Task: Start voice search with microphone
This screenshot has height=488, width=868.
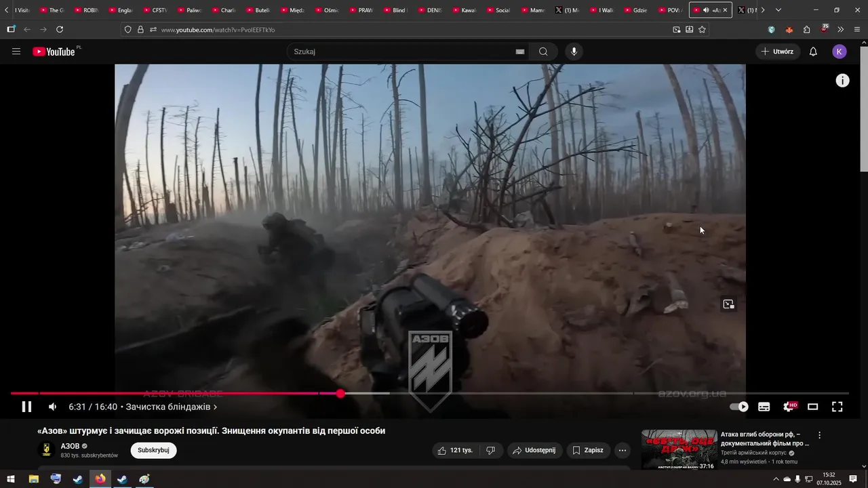Action: [574, 52]
